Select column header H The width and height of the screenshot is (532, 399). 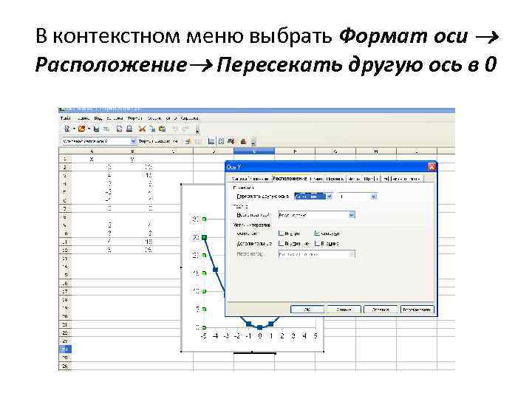click(x=376, y=151)
